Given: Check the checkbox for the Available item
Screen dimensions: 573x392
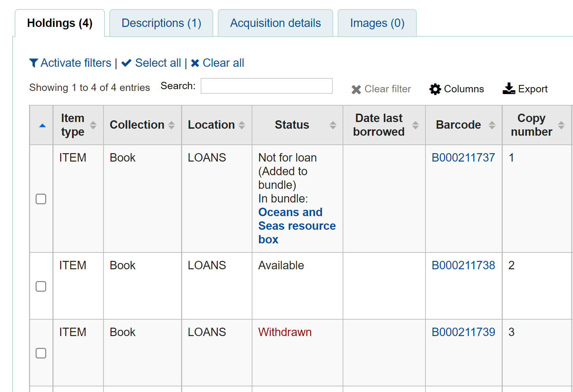Looking at the screenshot, I should 41,286.
